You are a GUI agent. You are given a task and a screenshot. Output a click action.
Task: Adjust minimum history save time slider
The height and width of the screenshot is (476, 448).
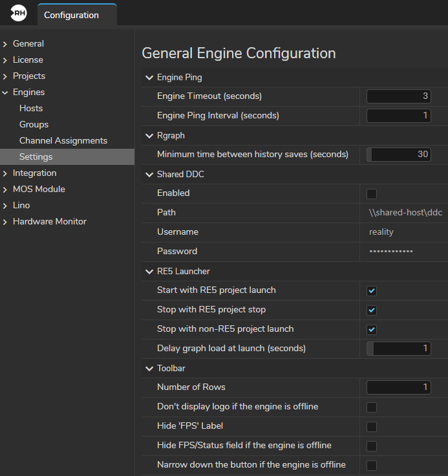(398, 155)
